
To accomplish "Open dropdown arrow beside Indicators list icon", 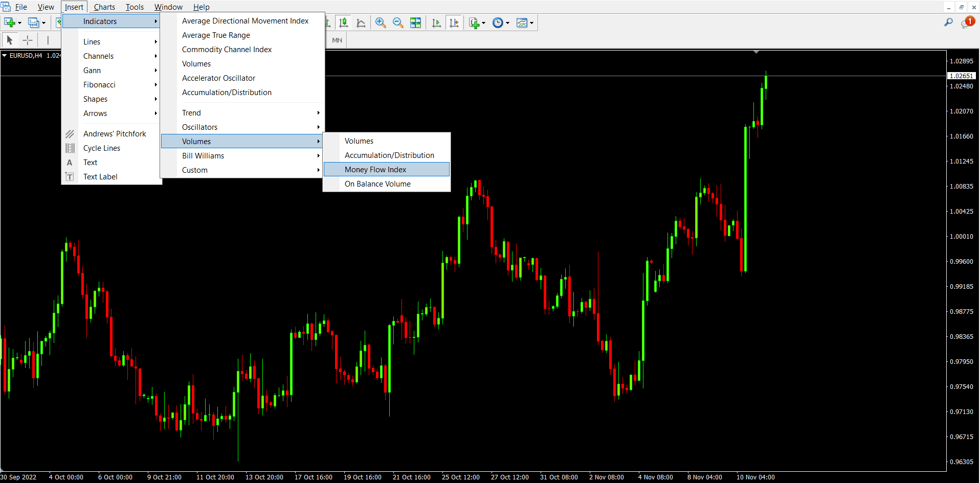I will pos(483,23).
